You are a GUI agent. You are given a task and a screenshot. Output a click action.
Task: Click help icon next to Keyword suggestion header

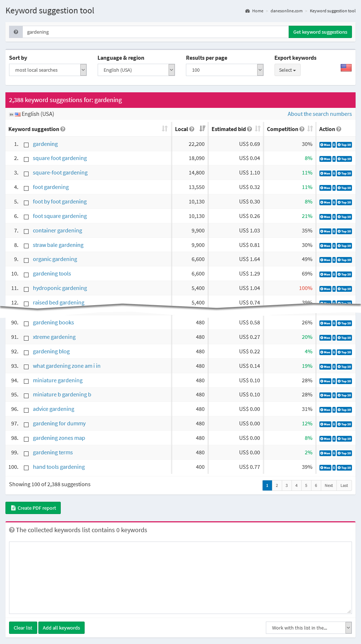pyautogui.click(x=63, y=129)
